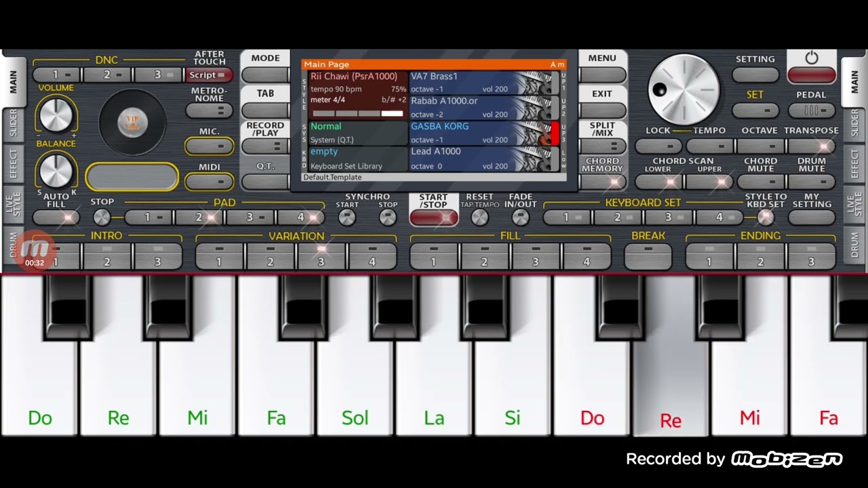
Task: Click the MODE button
Action: [x=265, y=75]
